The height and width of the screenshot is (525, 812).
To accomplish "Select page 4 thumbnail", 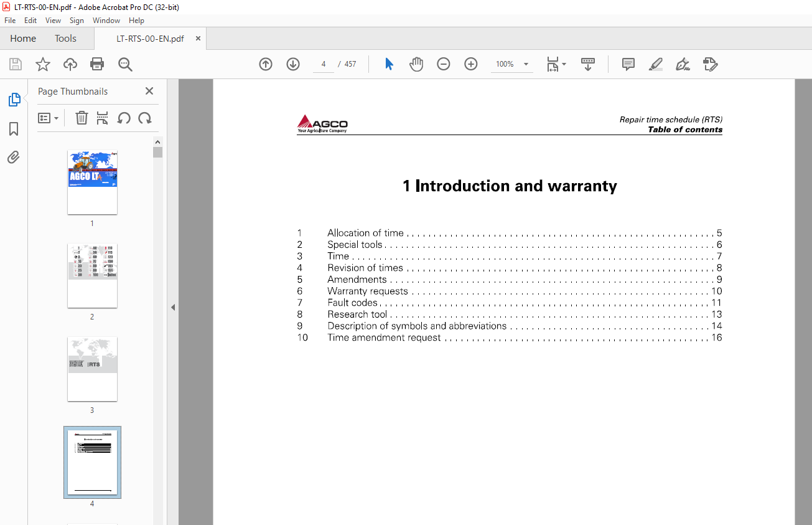I will 92,462.
